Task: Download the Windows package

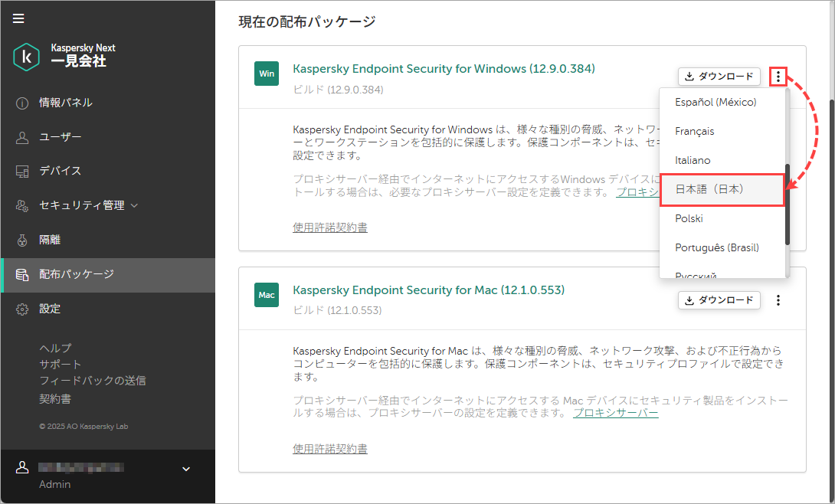Action: [719, 77]
